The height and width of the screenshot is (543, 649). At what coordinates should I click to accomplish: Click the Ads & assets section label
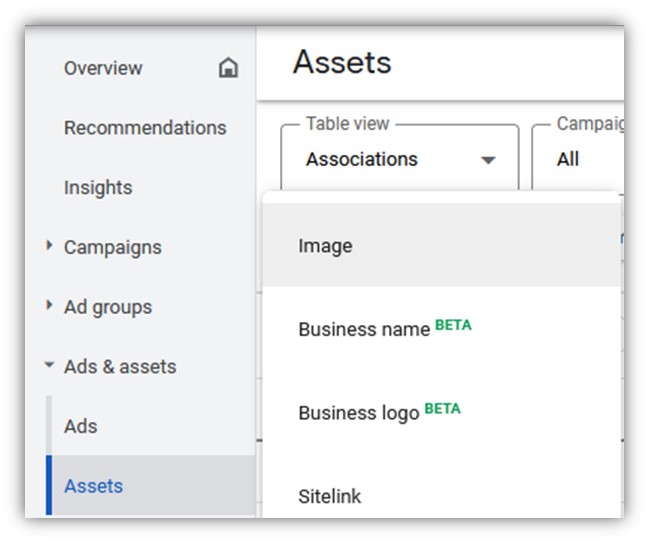pos(120,367)
